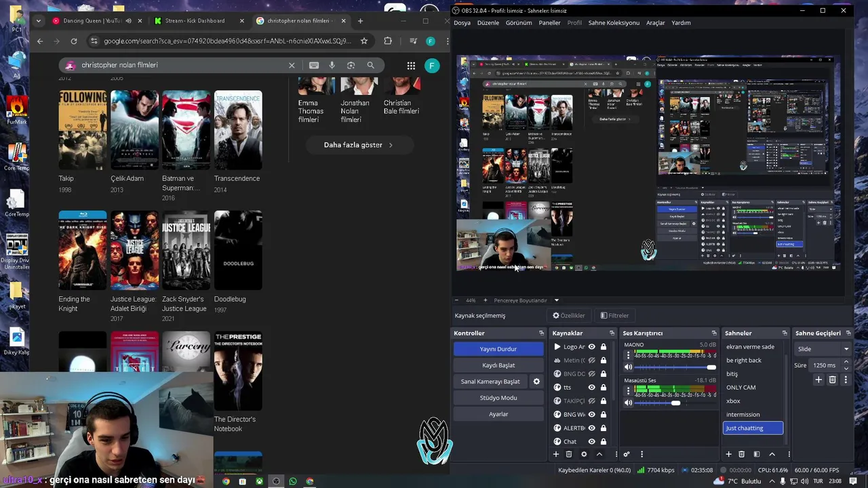Mute MAONO with speaker icon
This screenshot has height=488, width=868.
(x=628, y=367)
